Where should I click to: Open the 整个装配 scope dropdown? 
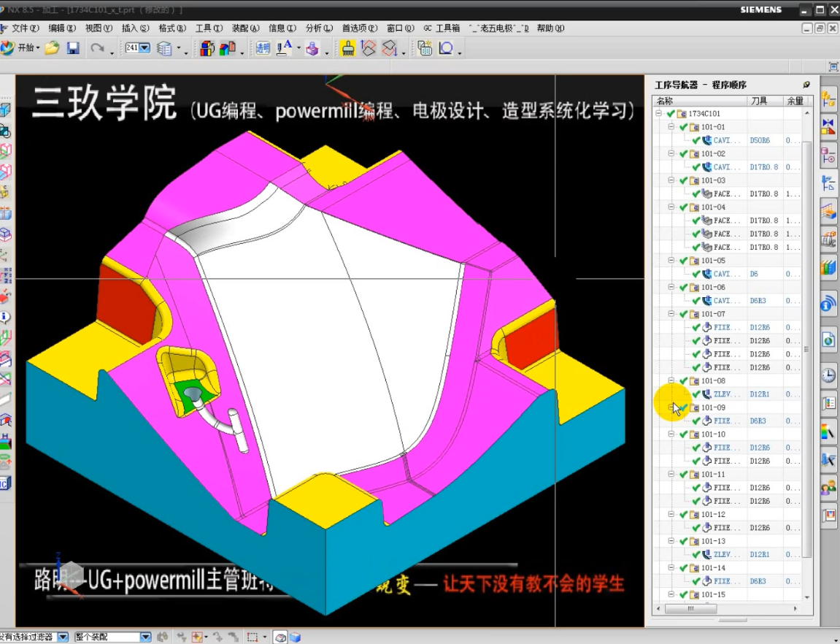point(145,637)
